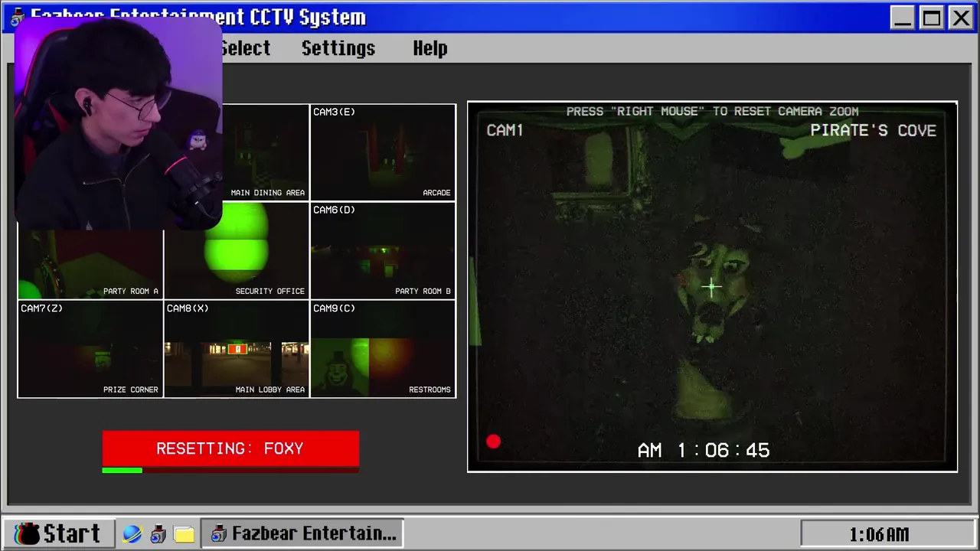The width and height of the screenshot is (980, 551).
Task: Open the folder quick-launch icon
Action: click(x=184, y=533)
